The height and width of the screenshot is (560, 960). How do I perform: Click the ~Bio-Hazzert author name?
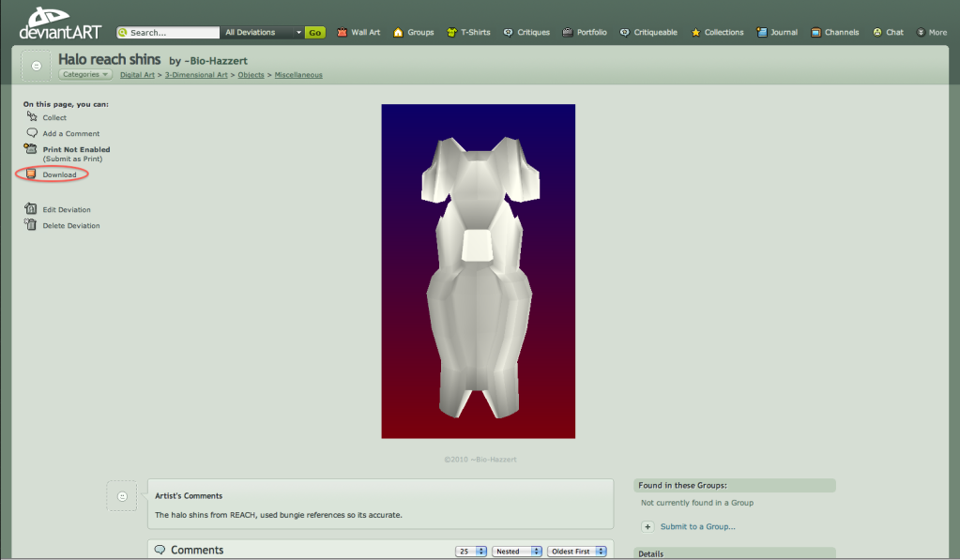216,61
